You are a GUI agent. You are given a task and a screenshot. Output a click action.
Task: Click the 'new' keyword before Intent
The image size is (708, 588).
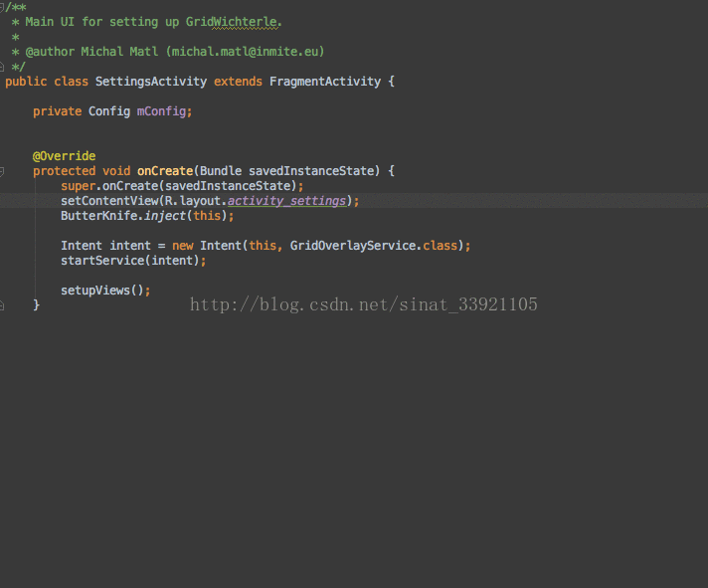tap(182, 246)
